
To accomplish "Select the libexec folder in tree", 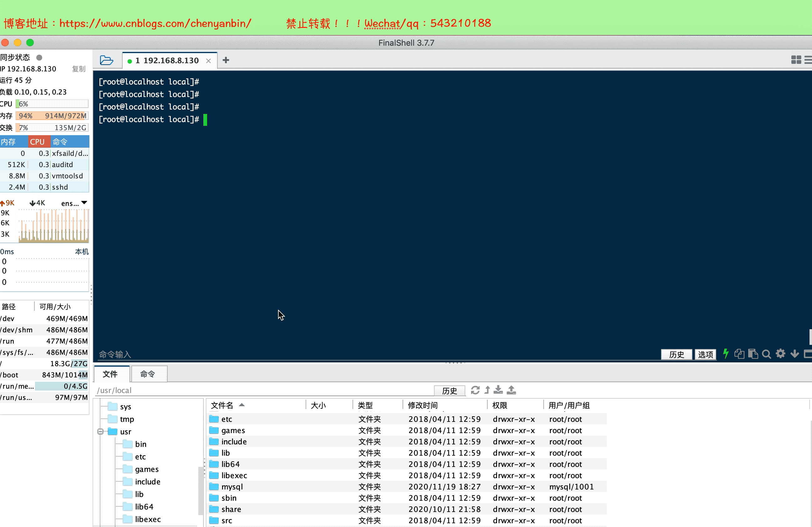I will [142, 519].
